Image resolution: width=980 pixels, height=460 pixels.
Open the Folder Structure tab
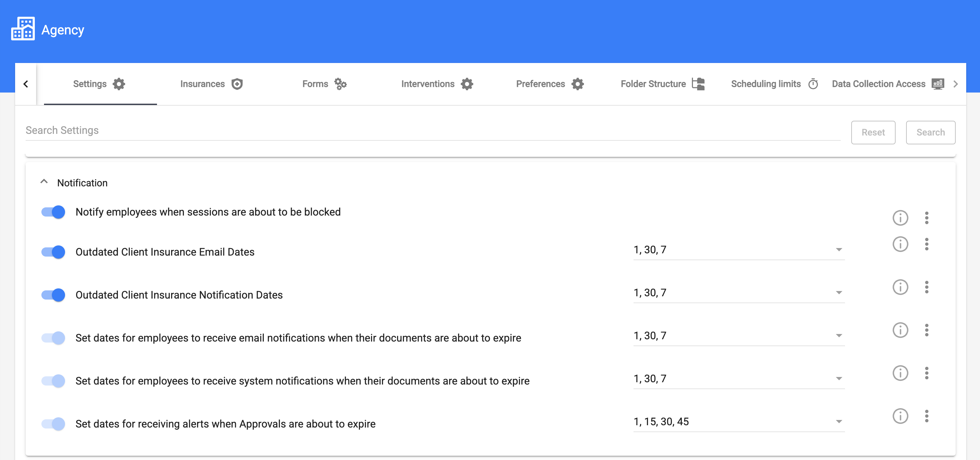click(662, 84)
